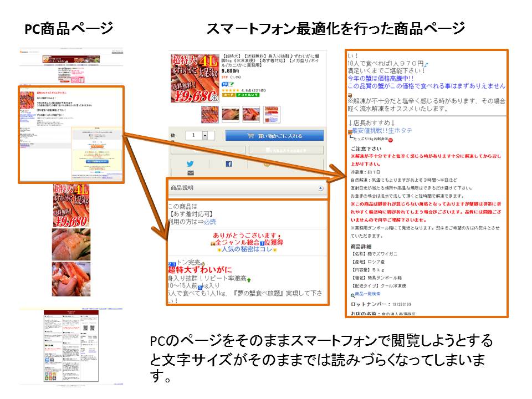Click the quantity input field showing 1
The height and width of the screenshot is (399, 532).
pos(193,135)
